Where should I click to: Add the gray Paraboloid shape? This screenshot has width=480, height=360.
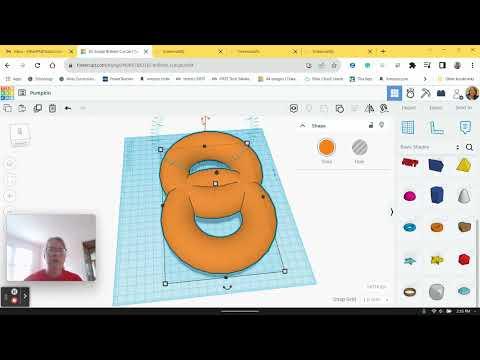pyautogui.click(x=464, y=195)
